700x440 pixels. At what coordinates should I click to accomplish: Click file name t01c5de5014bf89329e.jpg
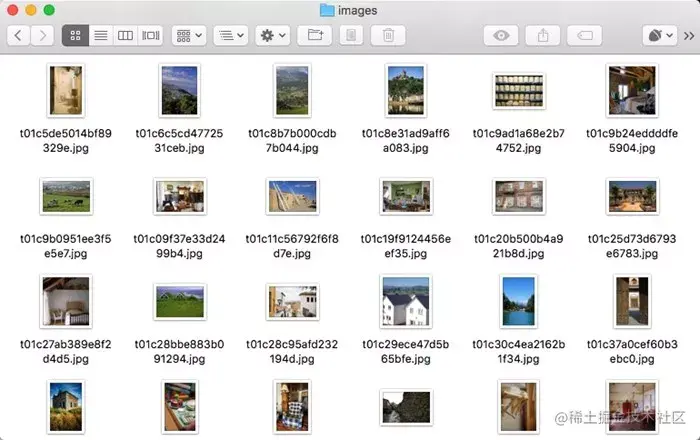[x=66, y=141]
